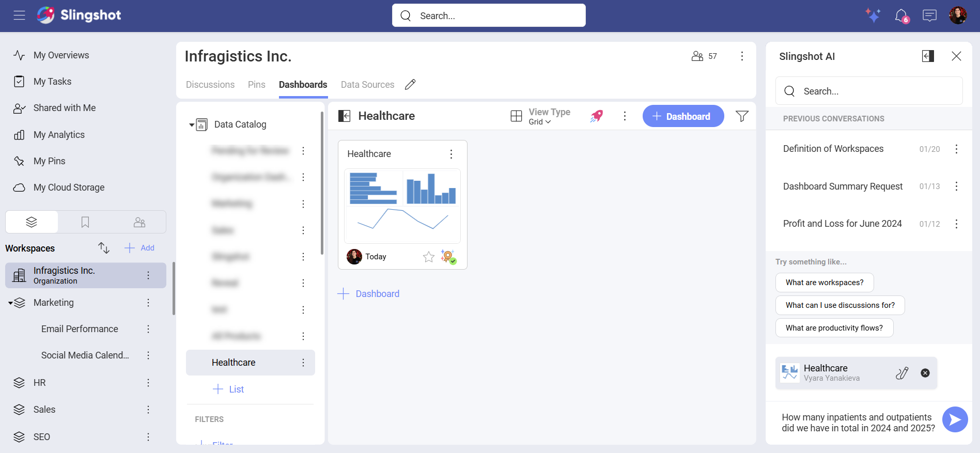Sort workspaces using the arrows icon
This screenshot has width=980, height=453.
point(104,248)
